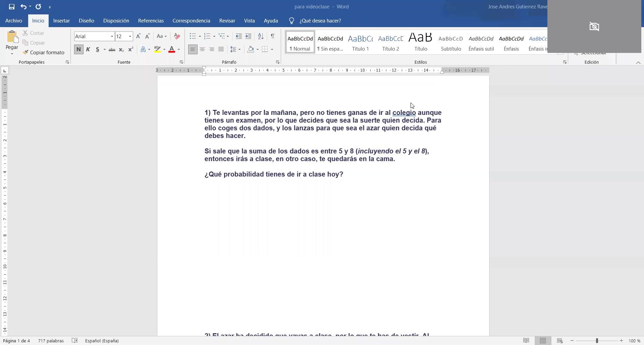Open the font name dropdown
This screenshot has height=345, width=644.
point(112,36)
